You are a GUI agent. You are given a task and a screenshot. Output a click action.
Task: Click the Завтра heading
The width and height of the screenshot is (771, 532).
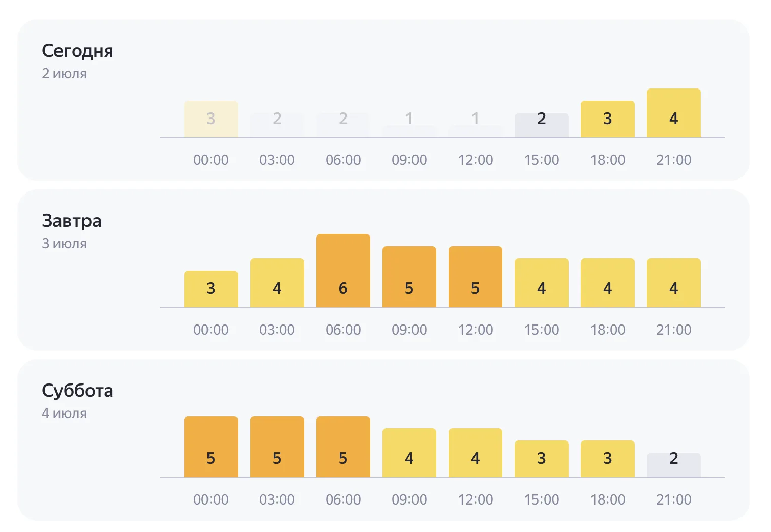point(72,221)
